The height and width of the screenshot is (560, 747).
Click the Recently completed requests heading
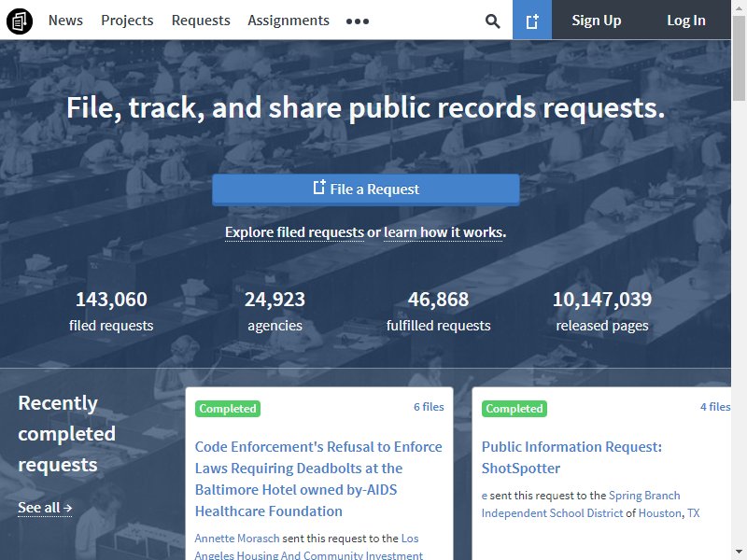pyautogui.click(x=66, y=434)
